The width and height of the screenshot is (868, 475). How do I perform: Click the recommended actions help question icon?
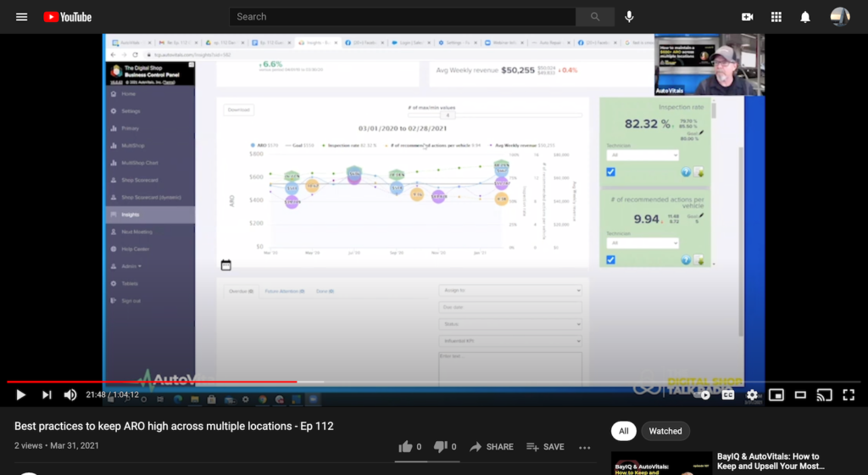coord(685,260)
